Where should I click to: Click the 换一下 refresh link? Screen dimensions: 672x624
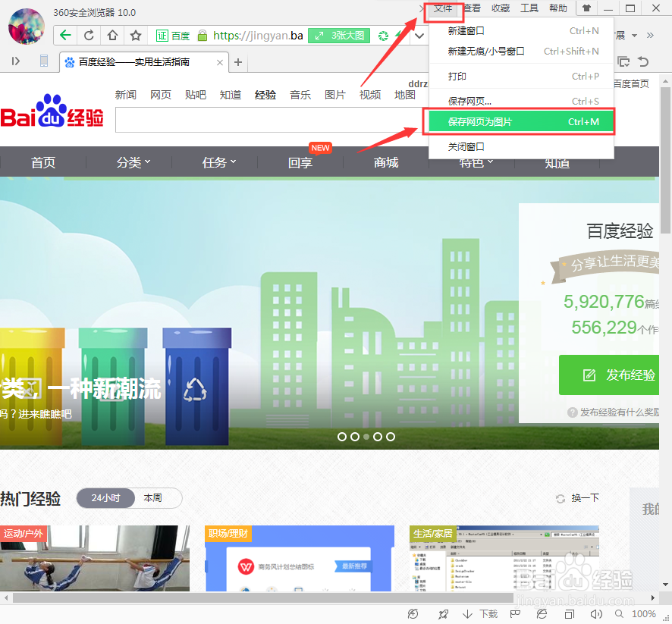584,498
